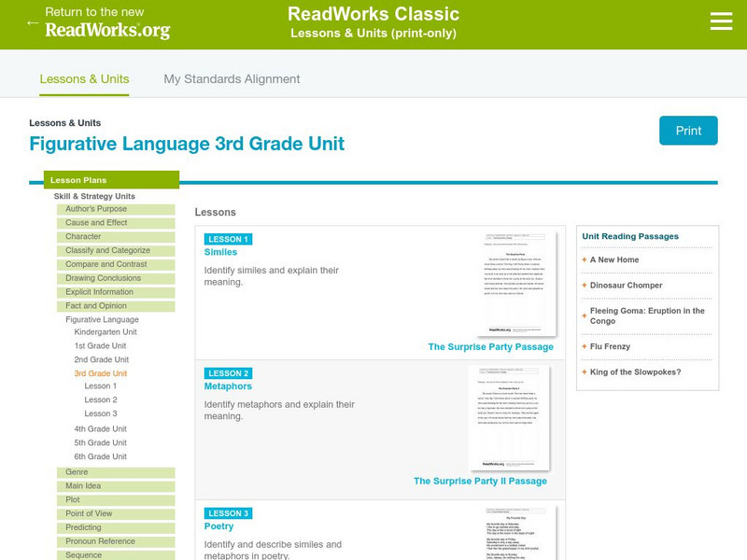Select the Lesson Plans tab header
747x560 pixels.
click(x=111, y=180)
